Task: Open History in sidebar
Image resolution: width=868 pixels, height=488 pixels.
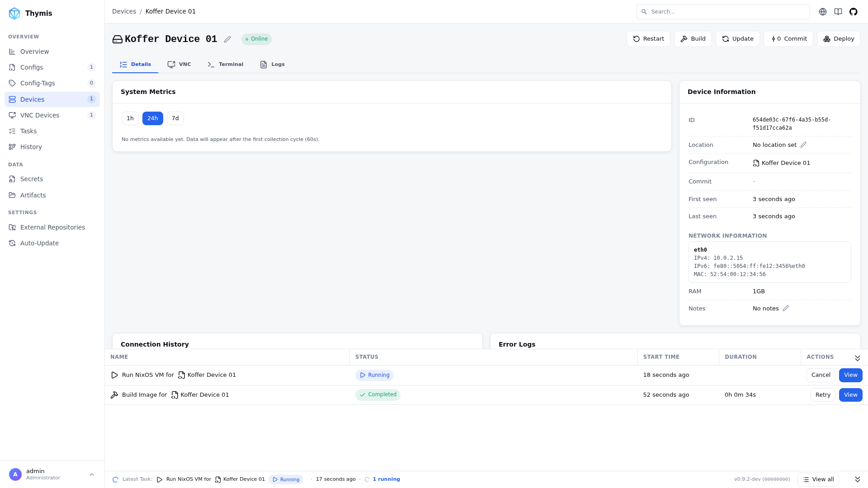Action: tap(52, 147)
